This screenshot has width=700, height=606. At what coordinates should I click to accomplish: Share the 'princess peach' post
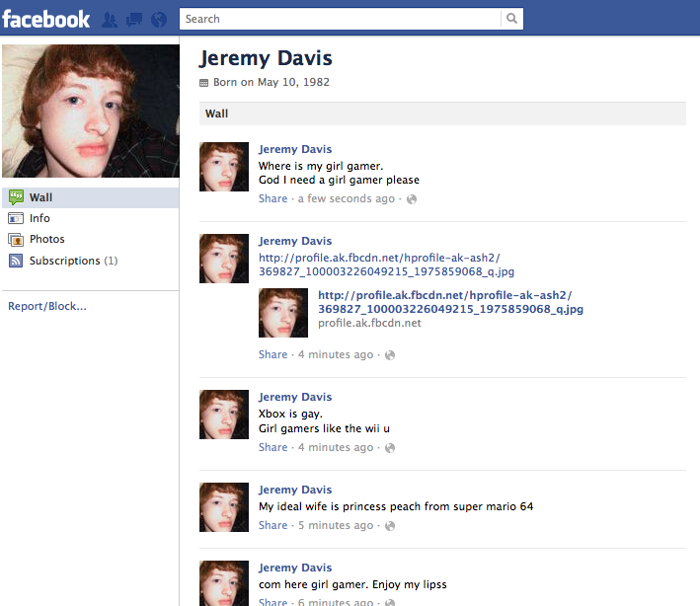point(272,525)
